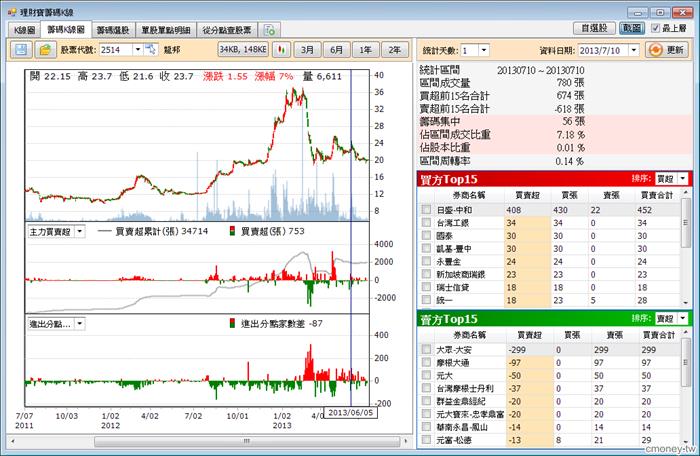
Task: Open the 統計天數 days dropdown
Action: (x=484, y=50)
